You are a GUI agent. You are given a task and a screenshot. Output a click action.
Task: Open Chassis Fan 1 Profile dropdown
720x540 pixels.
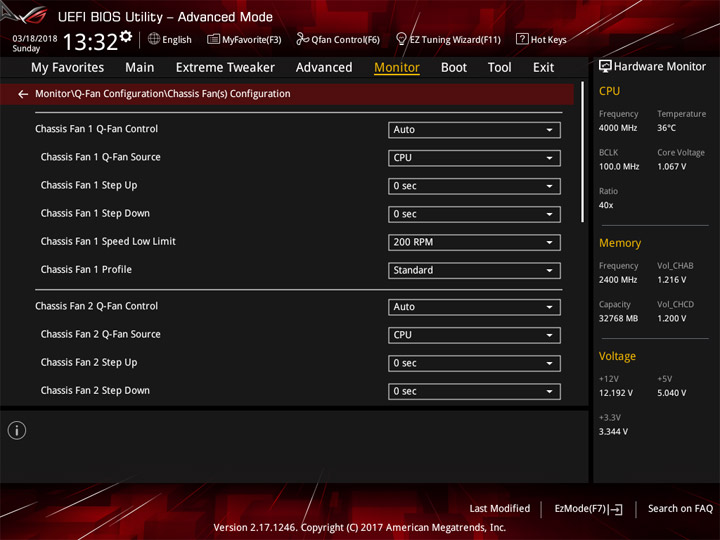coord(474,270)
